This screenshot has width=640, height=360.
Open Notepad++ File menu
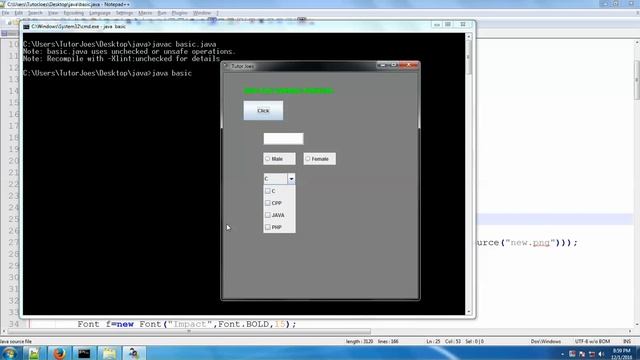5,13
